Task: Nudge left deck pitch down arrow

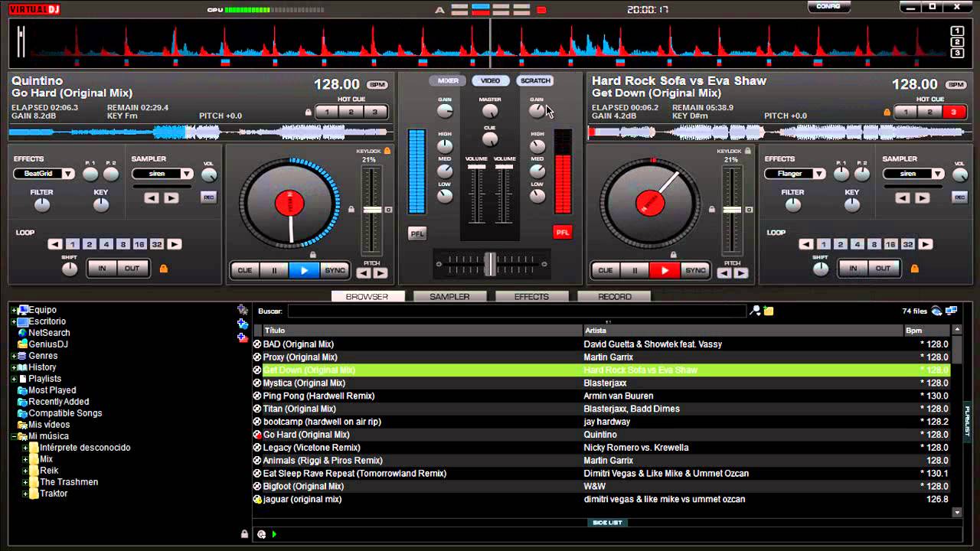Action: coord(364,272)
